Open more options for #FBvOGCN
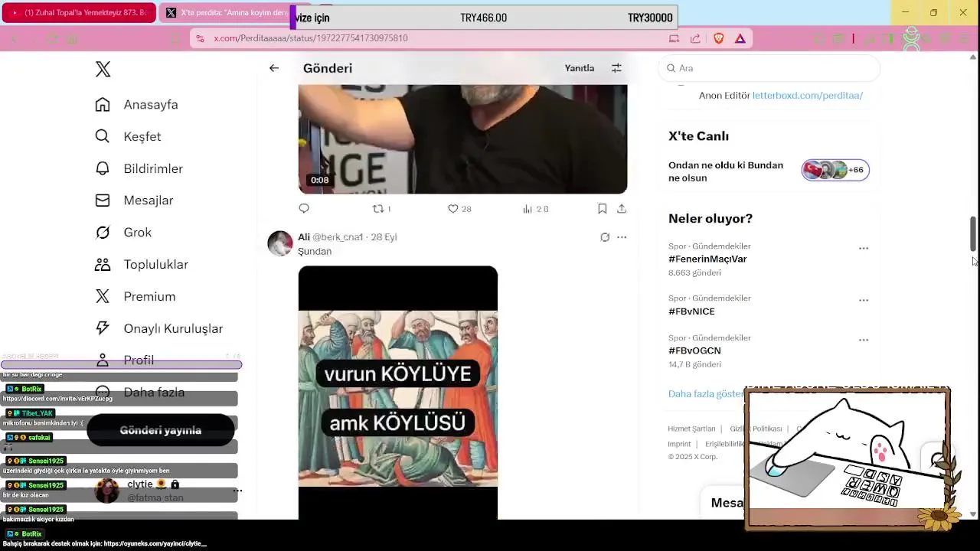 (x=864, y=340)
